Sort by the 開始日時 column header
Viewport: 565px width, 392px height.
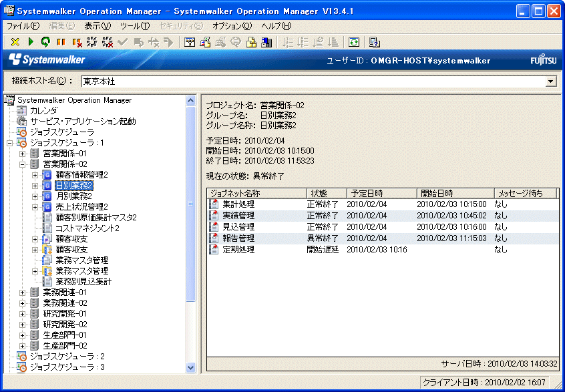pyautogui.click(x=455, y=193)
